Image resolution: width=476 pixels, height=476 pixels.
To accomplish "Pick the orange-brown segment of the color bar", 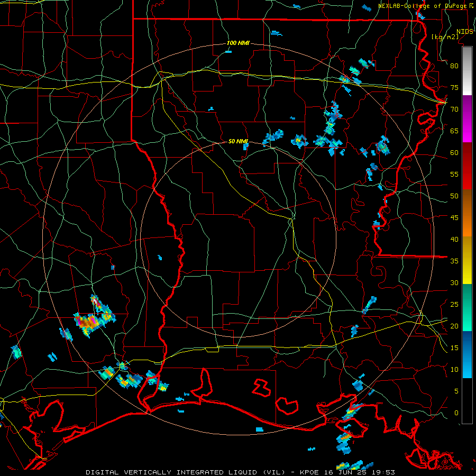I will click(x=467, y=213).
